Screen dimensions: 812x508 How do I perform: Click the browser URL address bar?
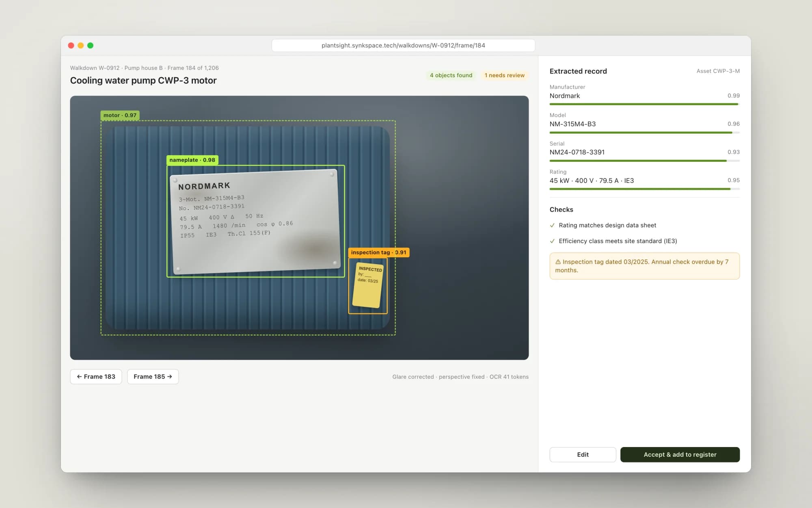[x=403, y=46]
